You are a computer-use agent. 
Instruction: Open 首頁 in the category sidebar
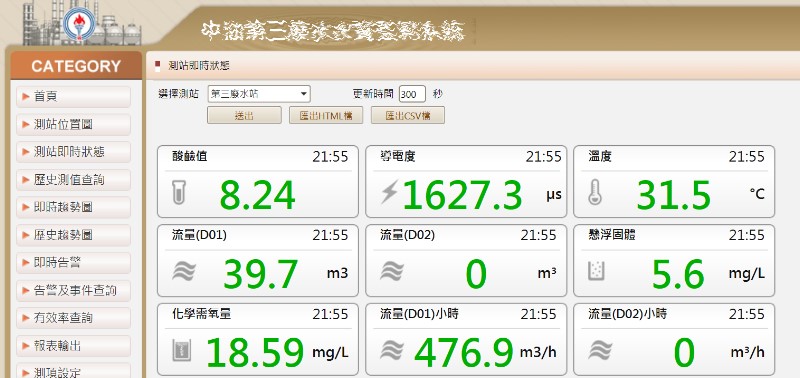click(x=73, y=96)
